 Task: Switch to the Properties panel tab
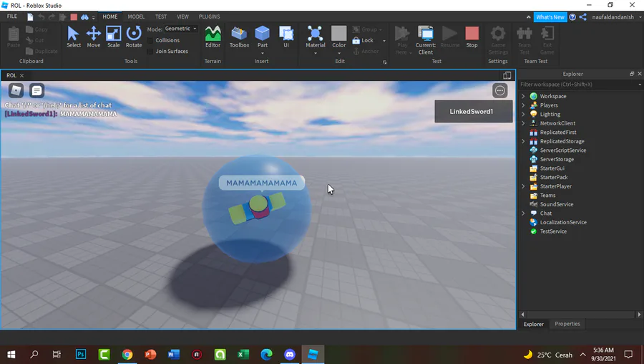click(x=567, y=324)
